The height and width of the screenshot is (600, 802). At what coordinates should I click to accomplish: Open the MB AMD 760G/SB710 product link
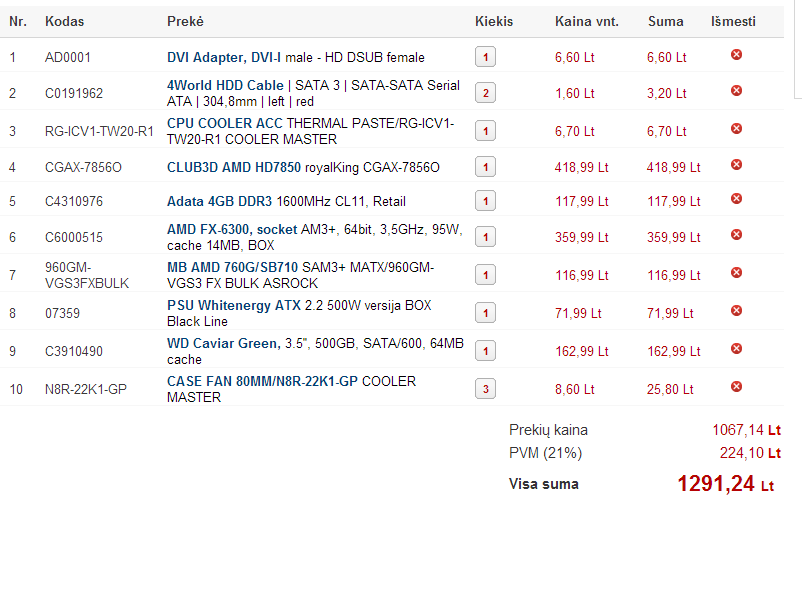coord(232,268)
